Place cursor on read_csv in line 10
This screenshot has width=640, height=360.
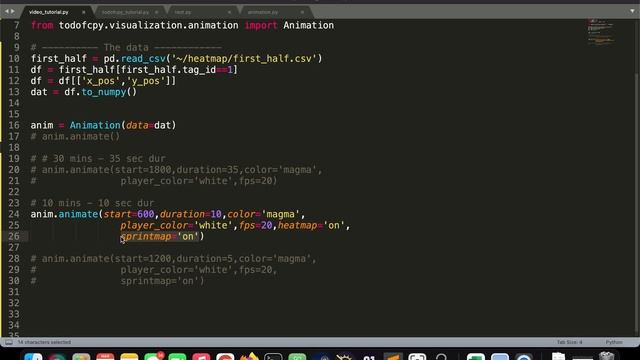click(143, 59)
